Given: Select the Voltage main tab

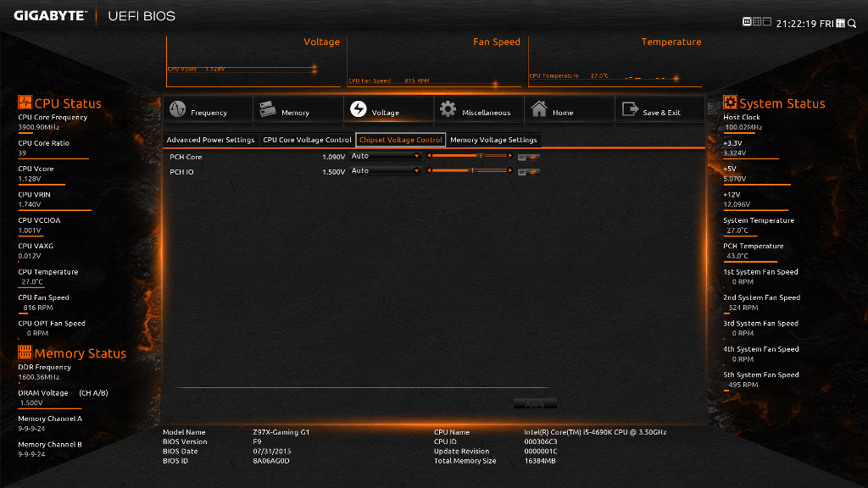Looking at the screenshot, I should click(x=388, y=108).
